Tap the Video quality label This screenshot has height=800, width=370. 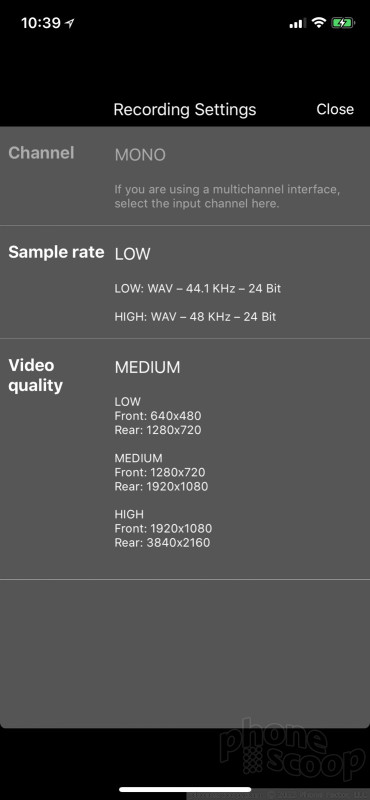point(35,376)
